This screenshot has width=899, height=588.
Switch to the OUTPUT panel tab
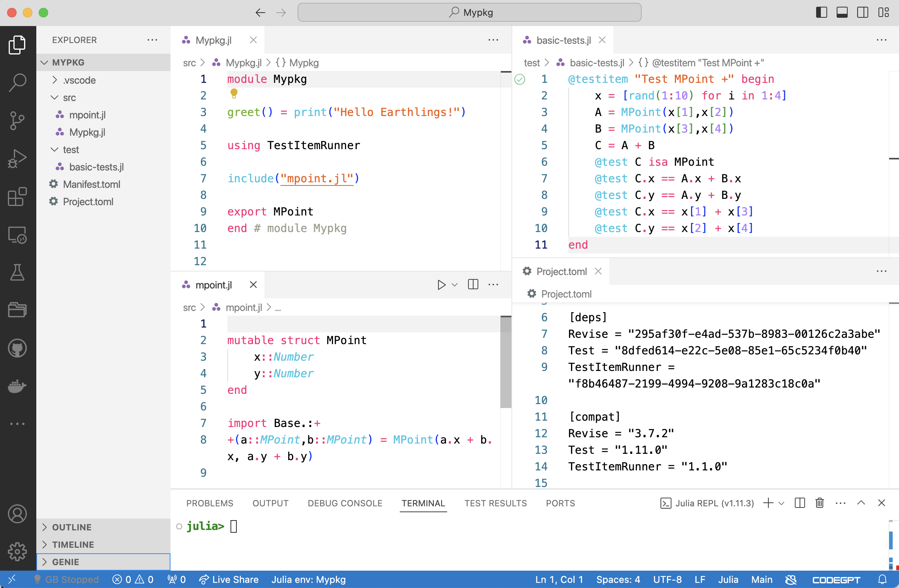click(x=270, y=503)
